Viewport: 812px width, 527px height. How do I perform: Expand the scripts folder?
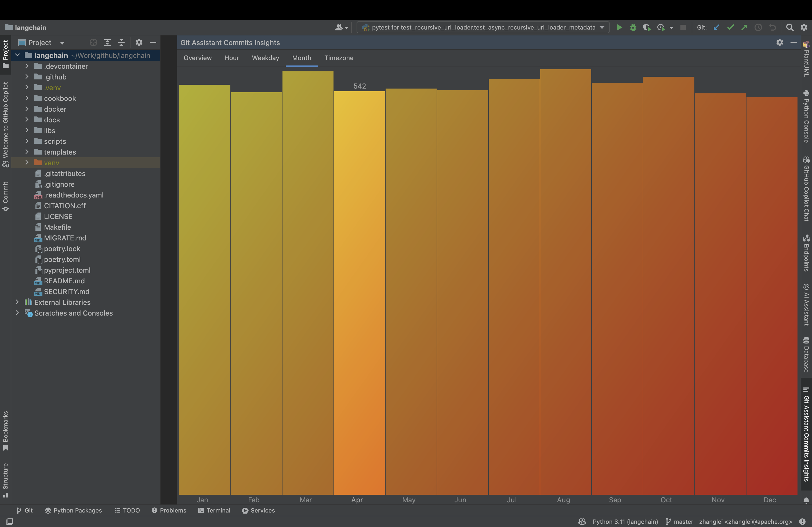(x=26, y=141)
